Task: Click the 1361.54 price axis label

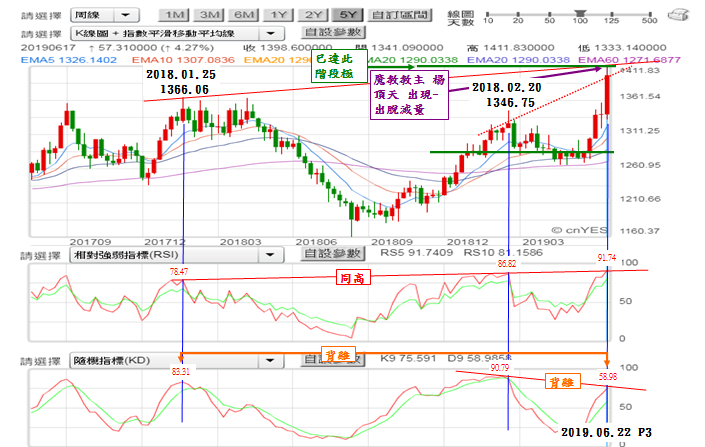Action: (x=640, y=96)
